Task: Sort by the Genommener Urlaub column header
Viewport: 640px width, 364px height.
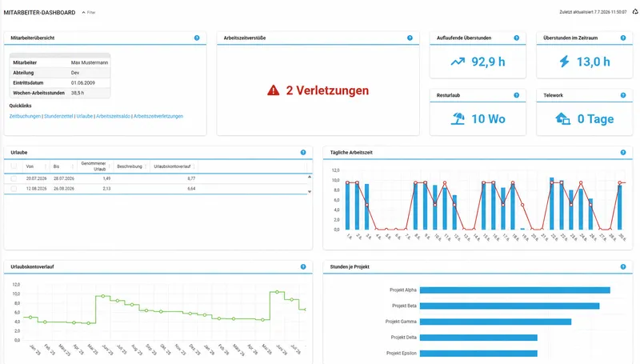Action: point(94,166)
